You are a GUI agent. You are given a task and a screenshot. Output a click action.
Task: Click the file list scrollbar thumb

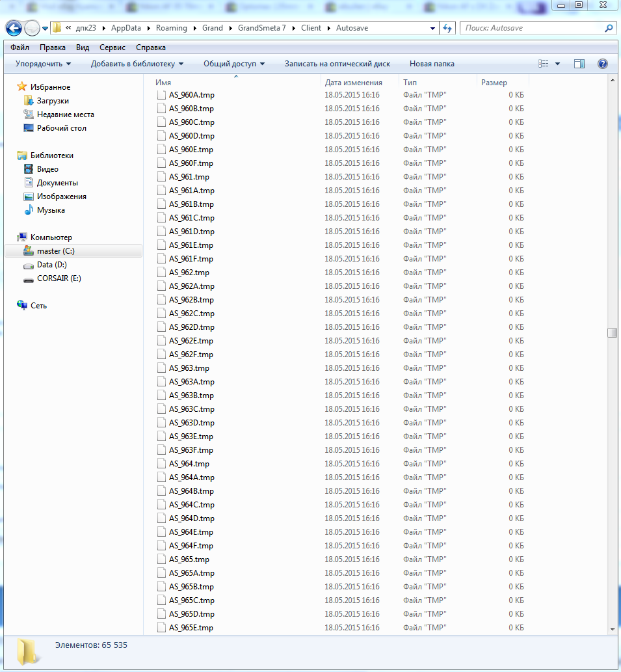pos(612,332)
